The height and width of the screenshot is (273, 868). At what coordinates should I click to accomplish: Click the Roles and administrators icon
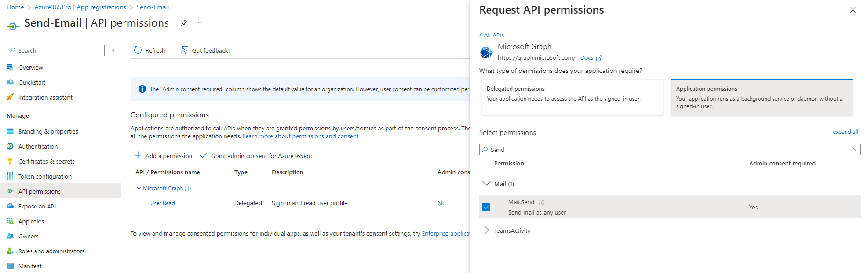tap(10, 251)
